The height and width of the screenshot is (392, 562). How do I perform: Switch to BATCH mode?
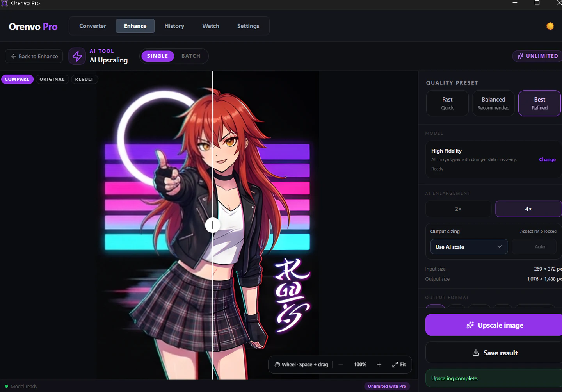(x=191, y=56)
